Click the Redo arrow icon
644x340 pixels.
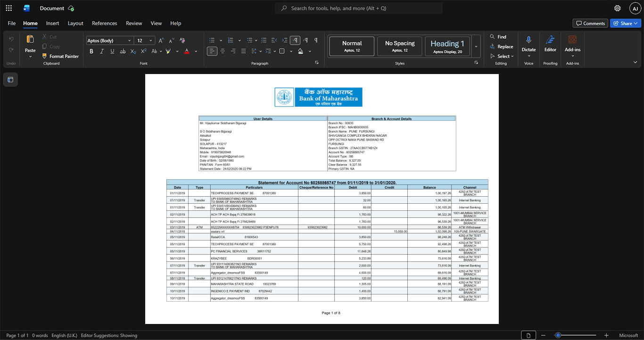pyautogui.click(x=11, y=50)
